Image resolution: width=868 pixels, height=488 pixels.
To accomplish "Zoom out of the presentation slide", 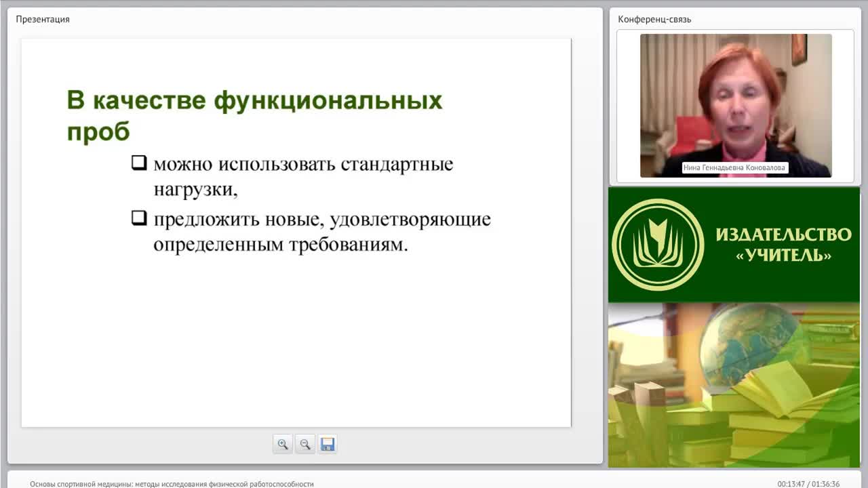I will point(305,444).
